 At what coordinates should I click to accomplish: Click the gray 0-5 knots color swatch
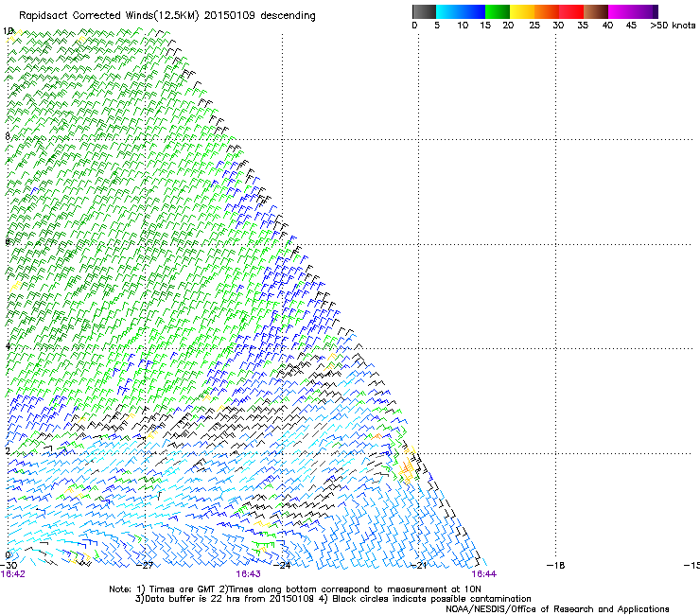click(x=424, y=11)
